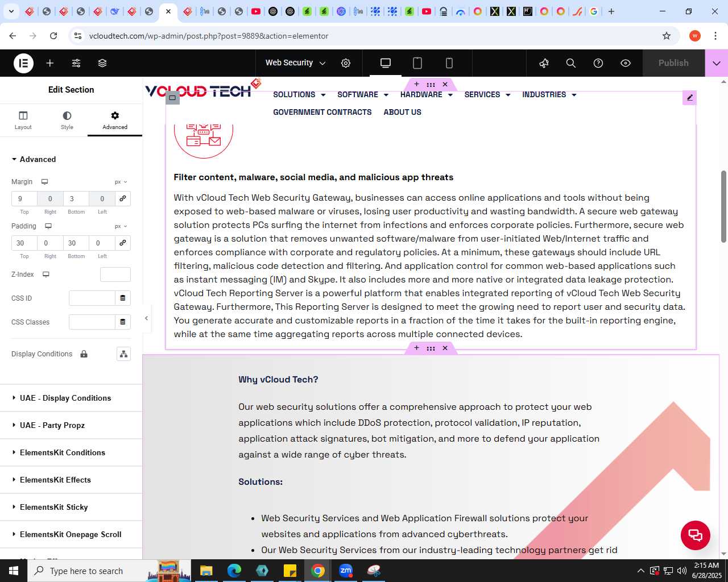Click the margin Bottom input field

coord(76,198)
